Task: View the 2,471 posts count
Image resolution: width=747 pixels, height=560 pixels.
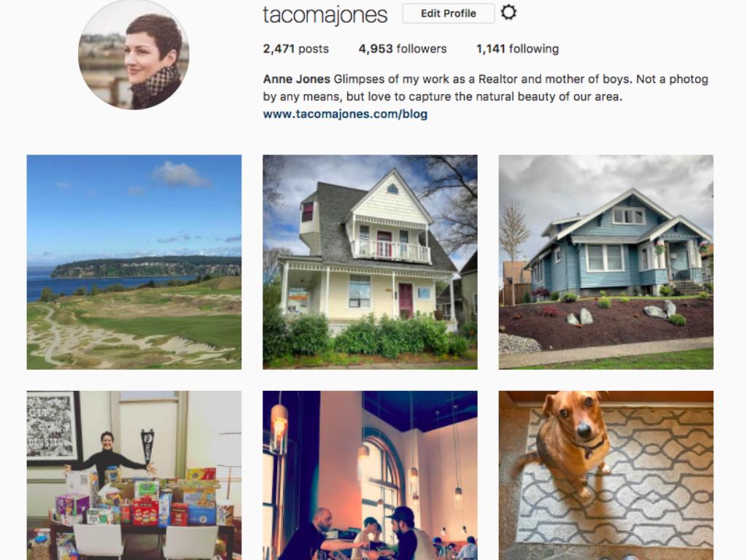Action: coord(296,49)
